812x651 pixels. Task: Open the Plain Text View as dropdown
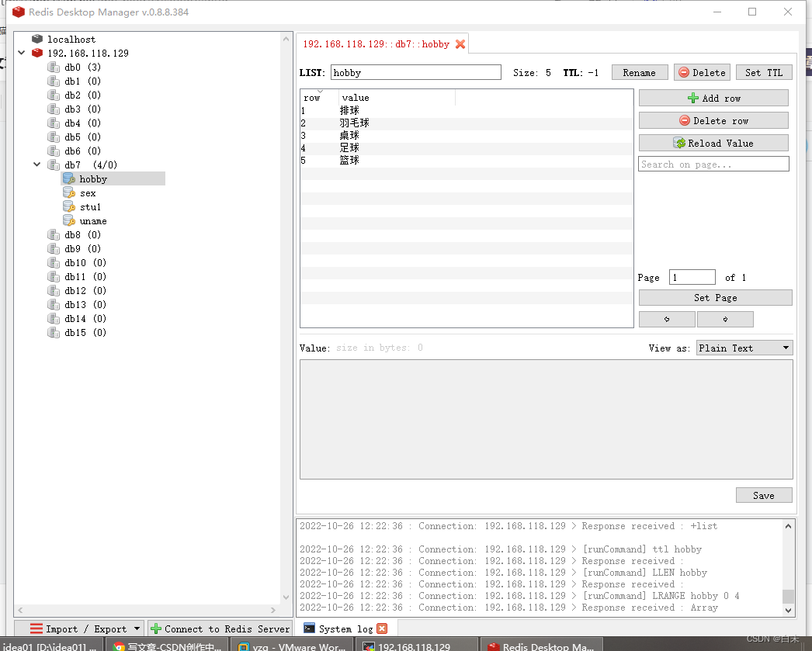click(x=744, y=347)
